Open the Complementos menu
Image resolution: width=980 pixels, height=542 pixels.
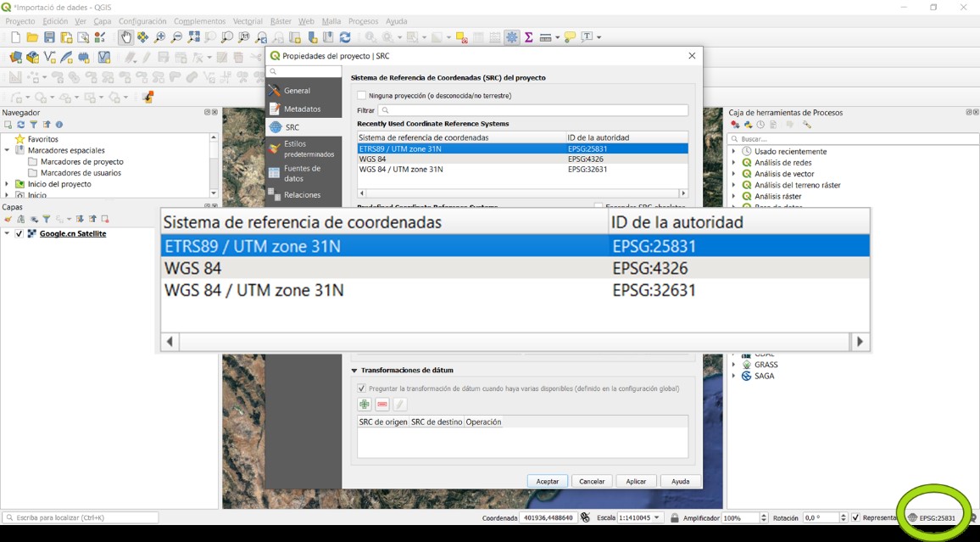[x=199, y=21]
